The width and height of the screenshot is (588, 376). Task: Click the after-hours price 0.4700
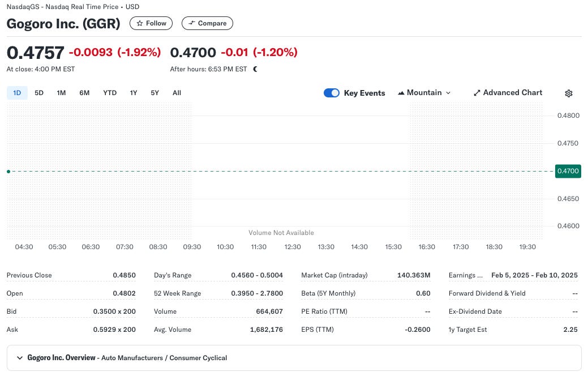[193, 52]
